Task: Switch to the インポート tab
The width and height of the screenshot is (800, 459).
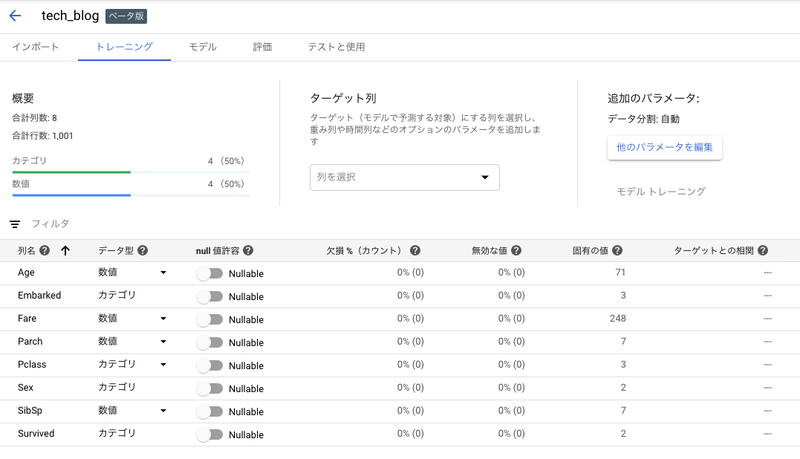Action: 35,47
